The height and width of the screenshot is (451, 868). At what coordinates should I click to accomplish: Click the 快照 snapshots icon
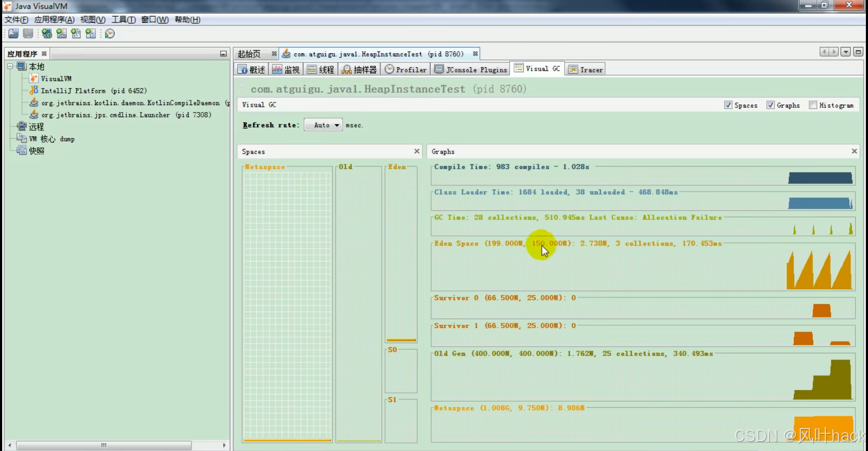(x=21, y=151)
